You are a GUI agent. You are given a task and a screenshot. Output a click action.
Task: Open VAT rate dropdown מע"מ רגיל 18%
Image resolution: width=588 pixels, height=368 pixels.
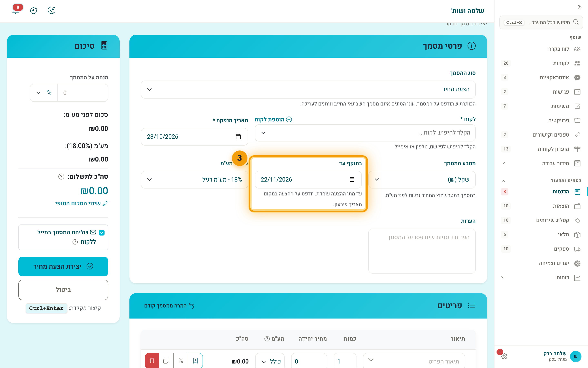coord(194,180)
